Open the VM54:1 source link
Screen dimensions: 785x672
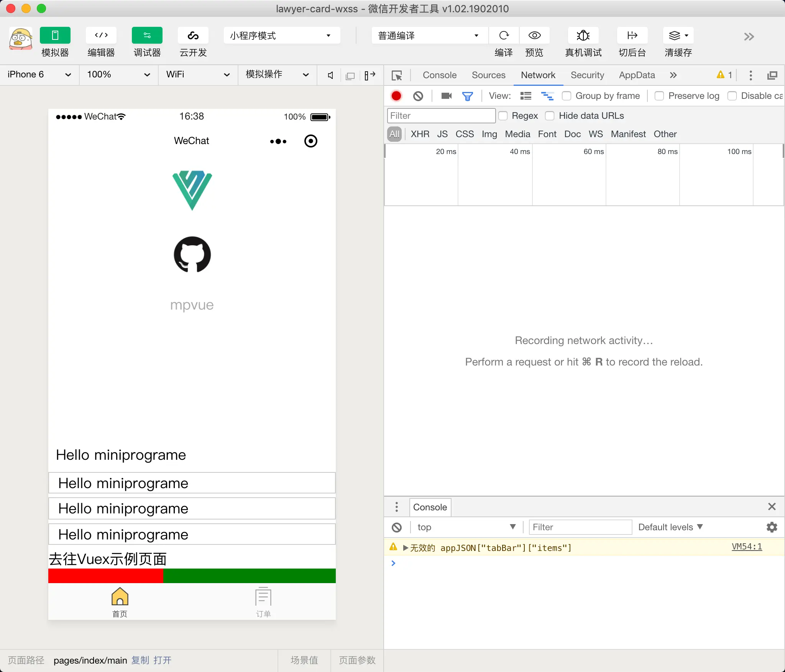(746, 547)
